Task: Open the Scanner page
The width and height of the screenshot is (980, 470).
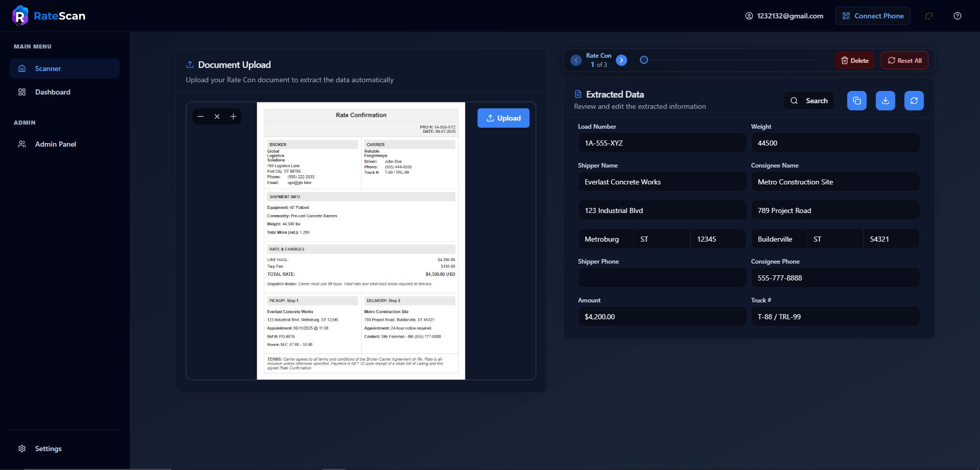Action: (x=64, y=68)
